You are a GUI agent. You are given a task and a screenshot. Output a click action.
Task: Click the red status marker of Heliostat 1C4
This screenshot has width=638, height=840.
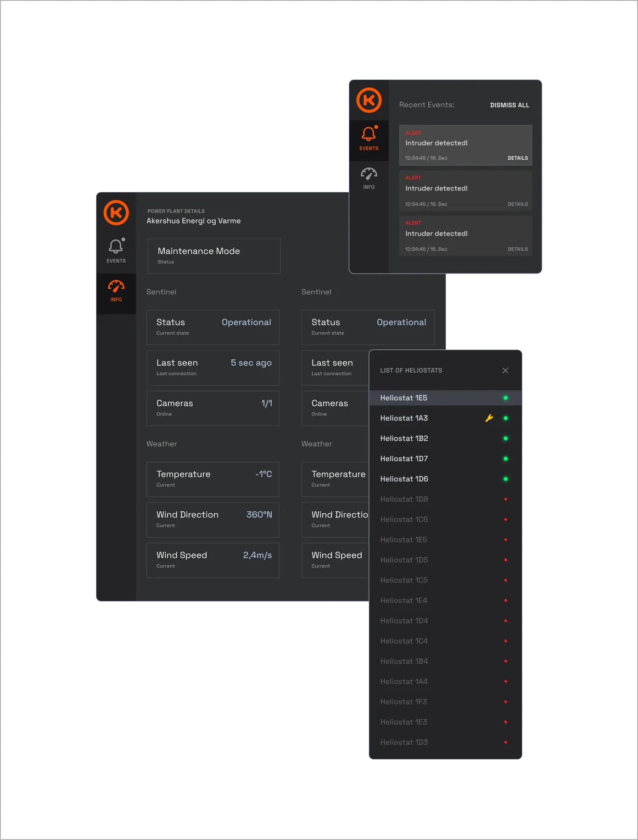pyautogui.click(x=506, y=641)
